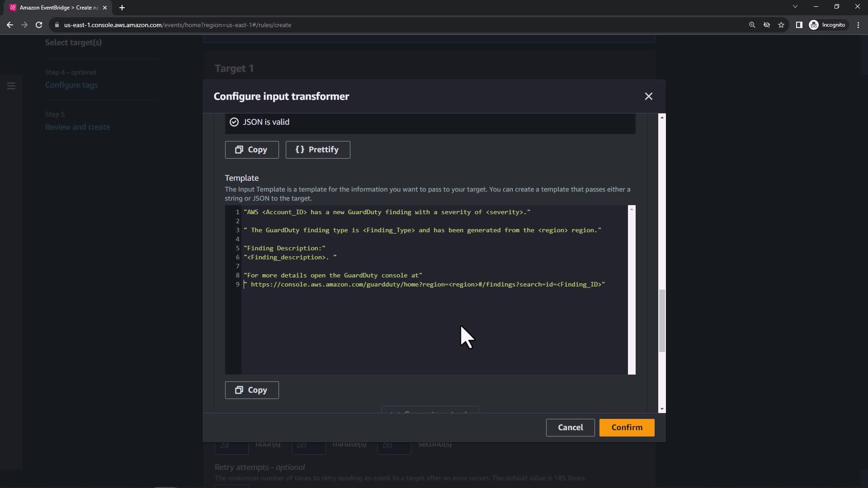The image size is (868, 488).
Task: Expand the tab search chevron
Action: click(795, 6)
